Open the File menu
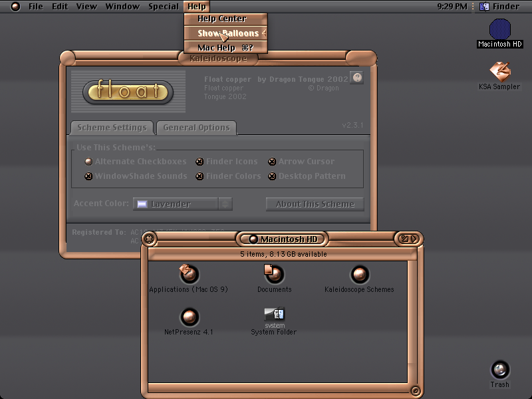Viewport: 532px width, 399px height. (36, 7)
